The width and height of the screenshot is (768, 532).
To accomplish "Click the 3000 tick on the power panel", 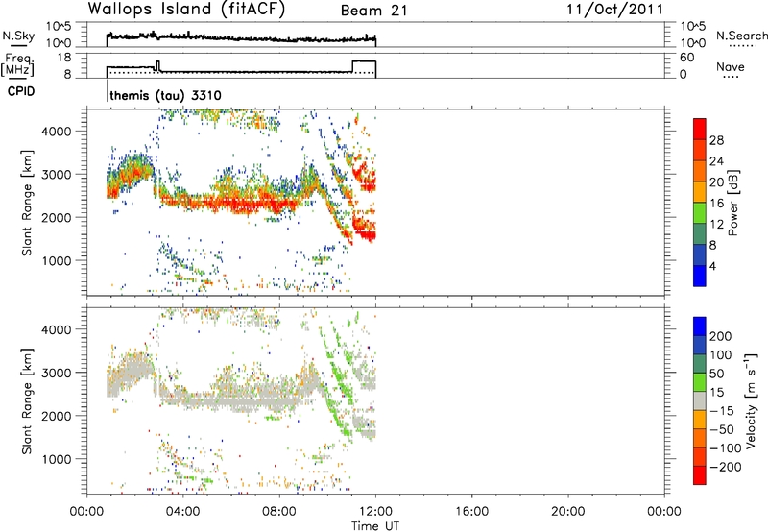I will pos(56,175).
